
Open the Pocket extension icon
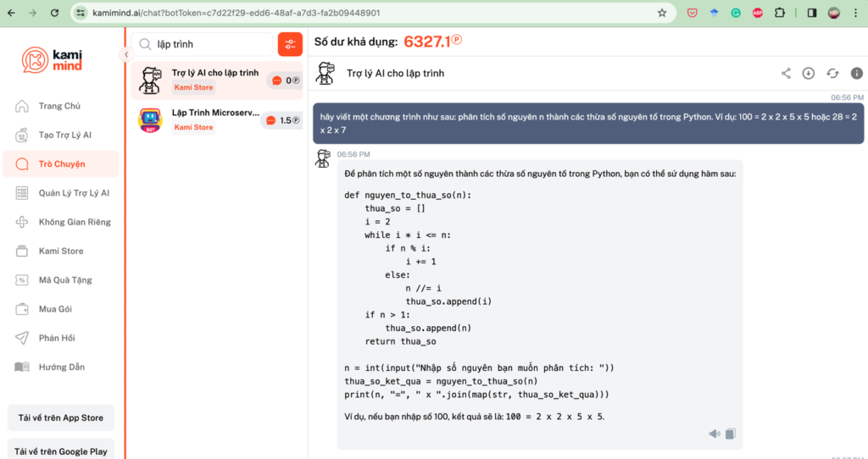[x=693, y=13]
